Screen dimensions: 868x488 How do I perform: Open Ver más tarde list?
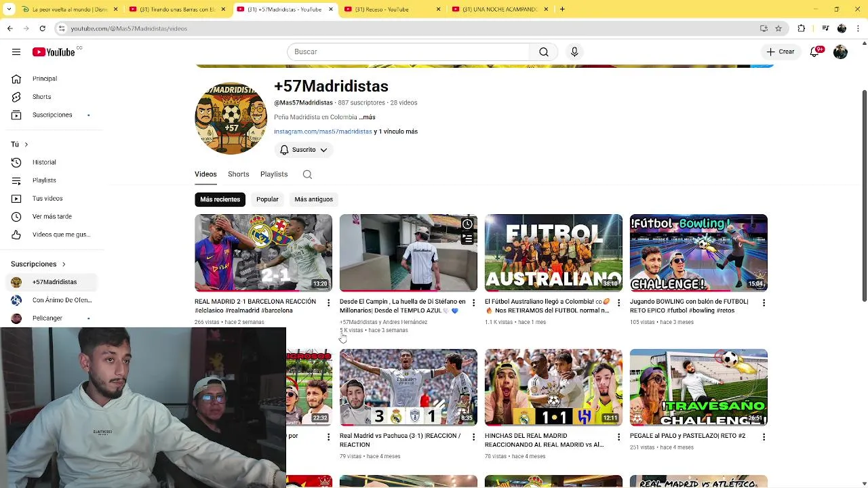tap(51, 216)
